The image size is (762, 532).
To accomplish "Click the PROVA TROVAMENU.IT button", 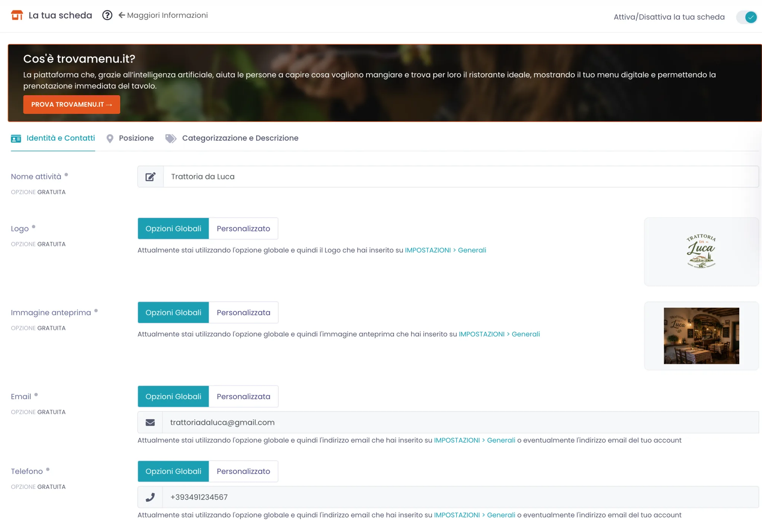I will pyautogui.click(x=71, y=105).
